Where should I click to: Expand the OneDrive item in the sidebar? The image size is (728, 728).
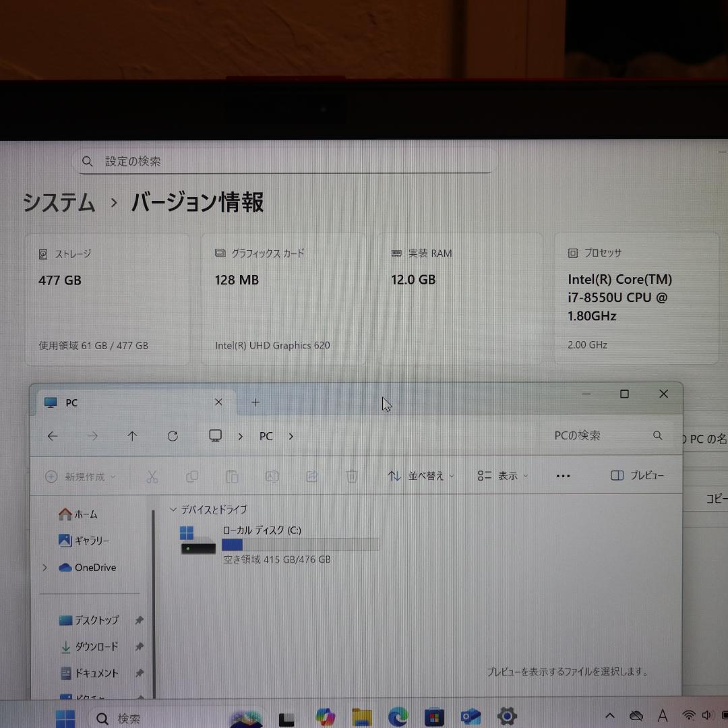tap(44, 568)
